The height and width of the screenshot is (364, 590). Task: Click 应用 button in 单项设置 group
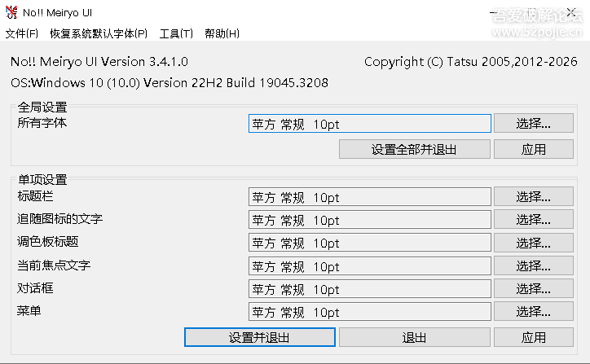point(534,337)
